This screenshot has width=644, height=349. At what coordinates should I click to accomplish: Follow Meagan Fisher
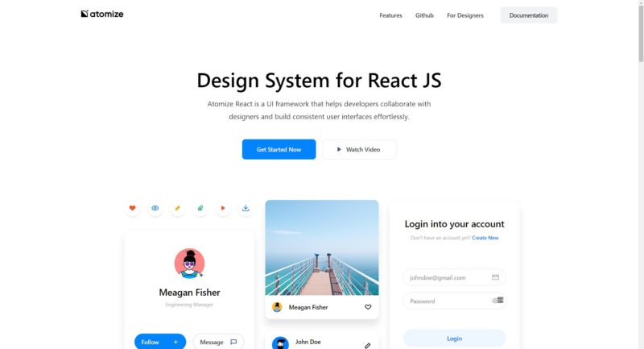(159, 342)
